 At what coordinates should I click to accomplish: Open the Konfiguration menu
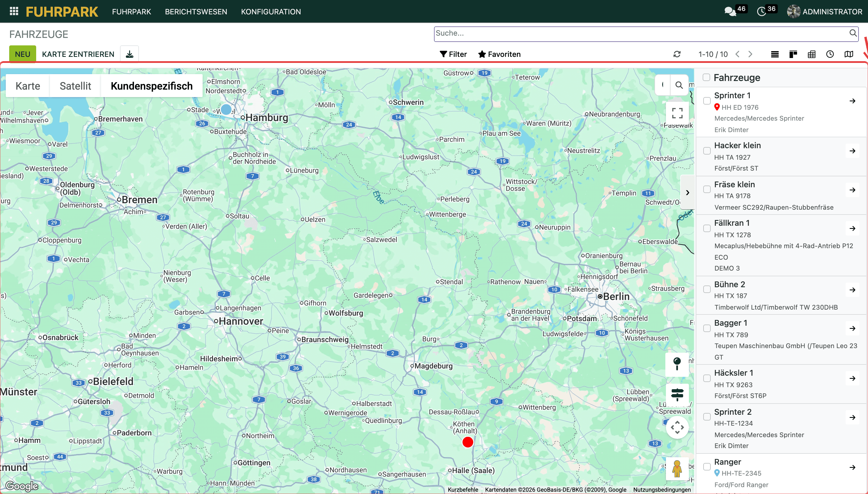(x=271, y=11)
